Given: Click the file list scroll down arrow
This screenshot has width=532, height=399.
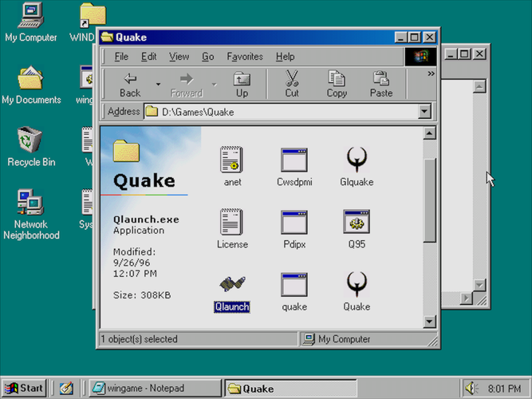Looking at the screenshot, I should 430,322.
